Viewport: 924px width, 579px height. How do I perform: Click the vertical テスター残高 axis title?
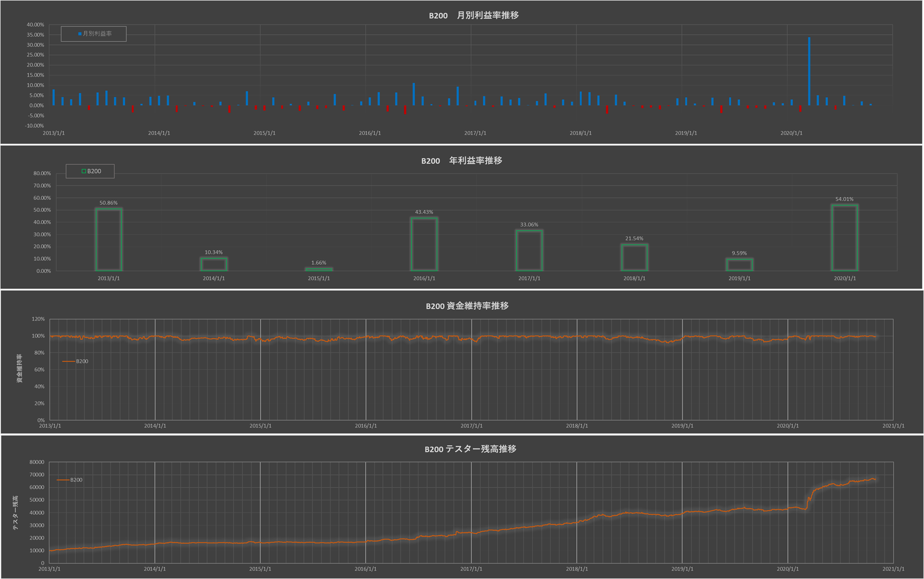click(x=15, y=513)
